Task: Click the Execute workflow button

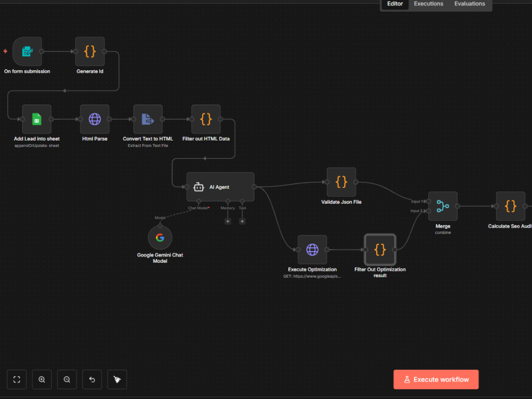Action: (436, 379)
